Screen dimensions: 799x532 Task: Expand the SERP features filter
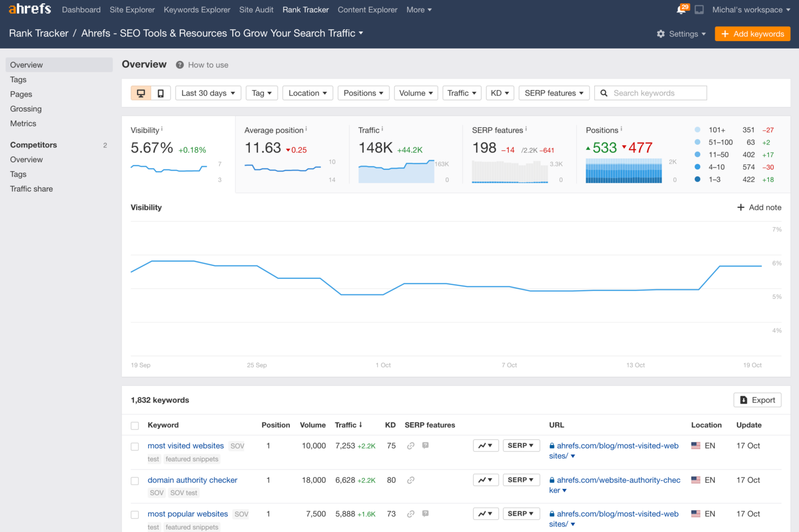[553, 93]
